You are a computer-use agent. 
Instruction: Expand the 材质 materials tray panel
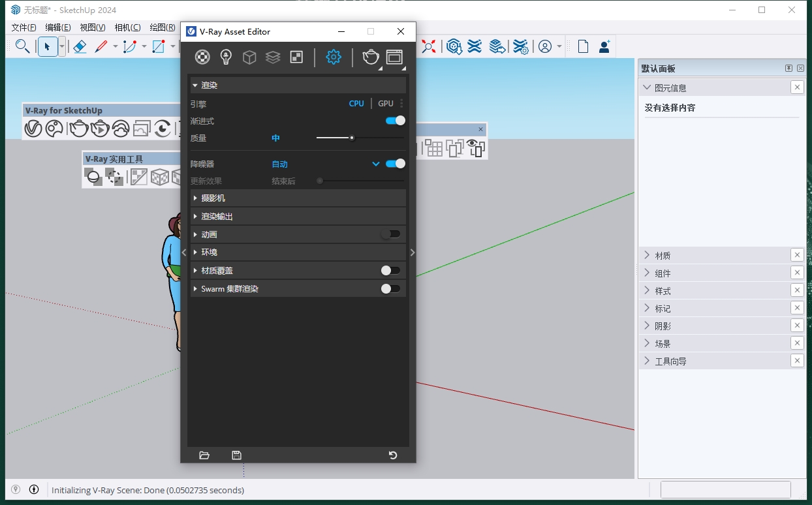pos(714,255)
